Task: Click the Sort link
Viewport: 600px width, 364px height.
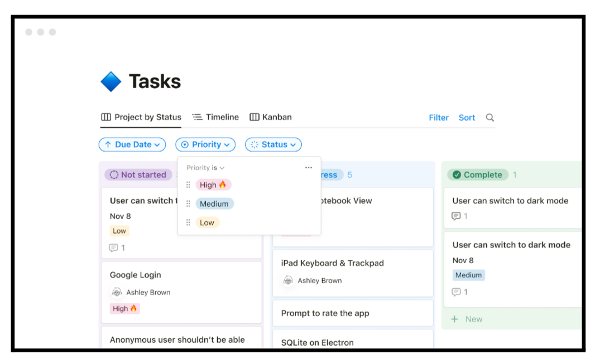Action: point(467,118)
